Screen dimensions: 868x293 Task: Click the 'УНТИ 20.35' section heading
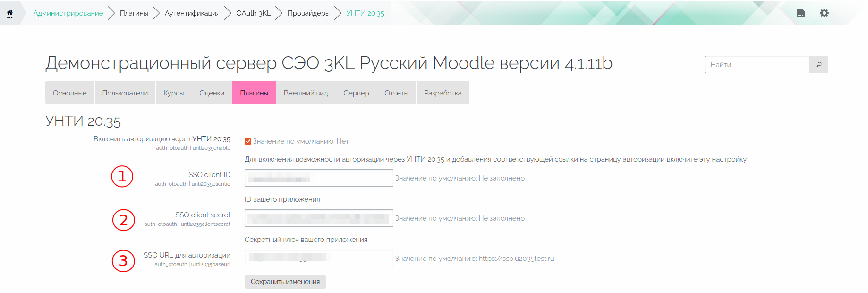[83, 121]
